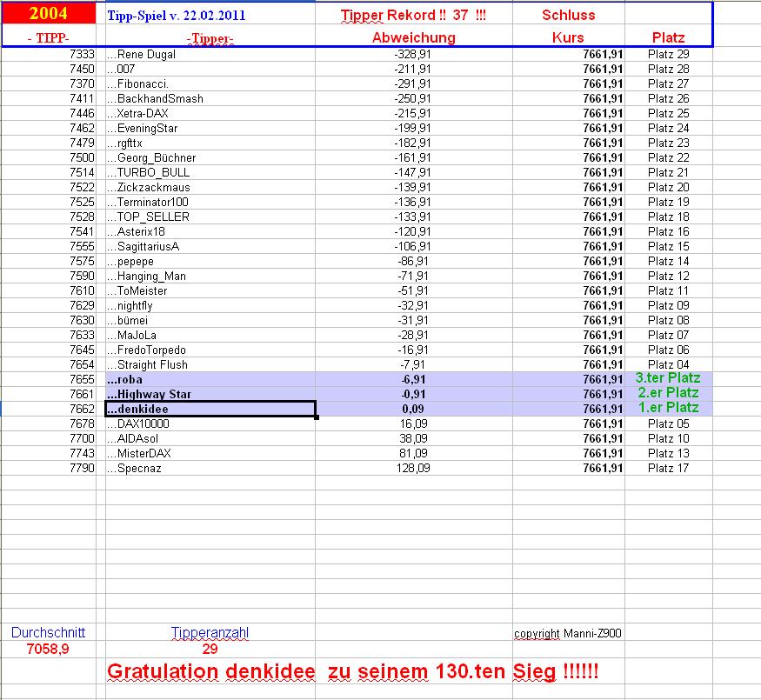Click the DAX10000 cell
The image size is (761, 700).
[210, 424]
